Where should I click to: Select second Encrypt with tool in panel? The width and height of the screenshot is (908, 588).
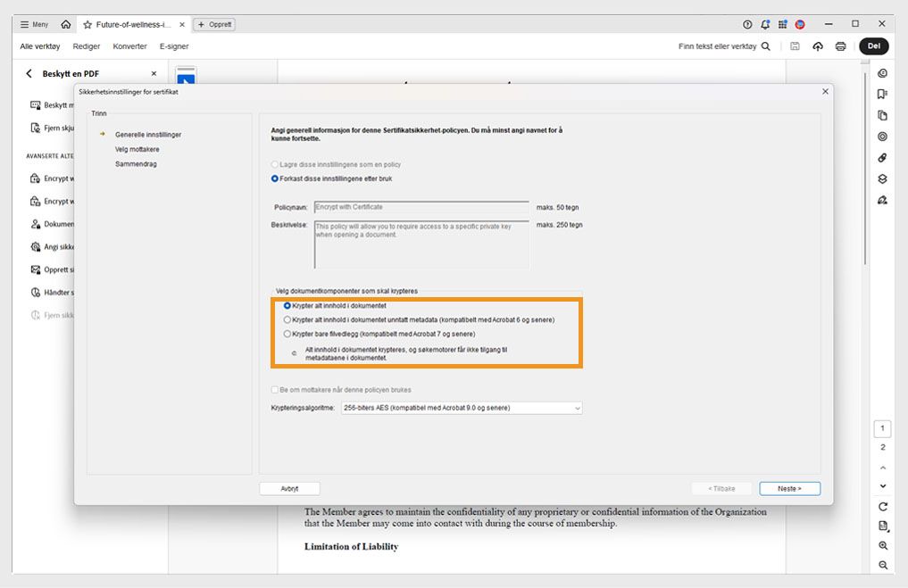52,202
